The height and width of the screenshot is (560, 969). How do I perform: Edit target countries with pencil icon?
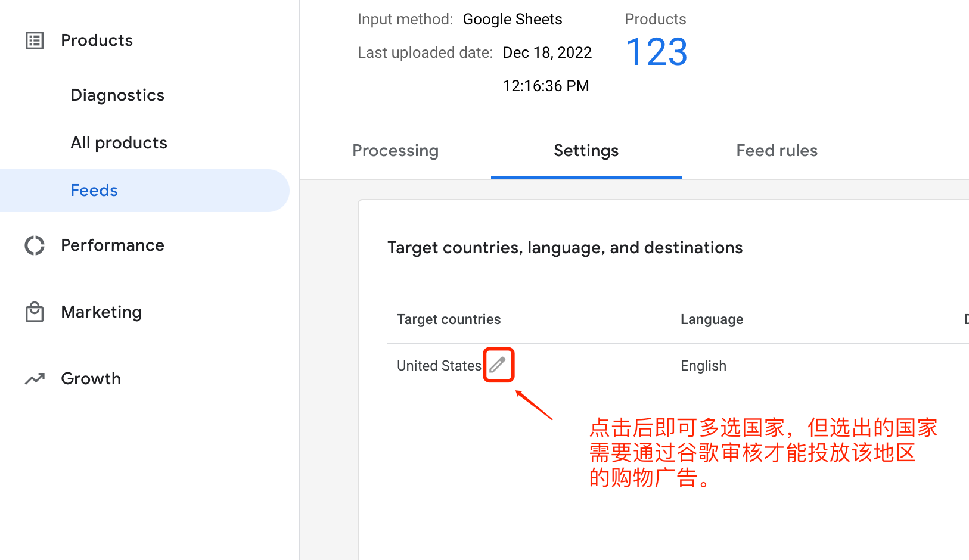coord(498,365)
